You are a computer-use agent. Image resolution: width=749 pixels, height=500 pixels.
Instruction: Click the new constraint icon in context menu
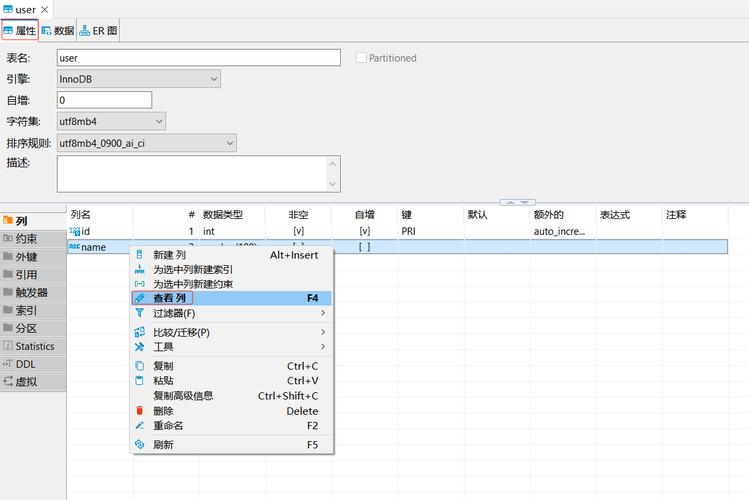139,284
